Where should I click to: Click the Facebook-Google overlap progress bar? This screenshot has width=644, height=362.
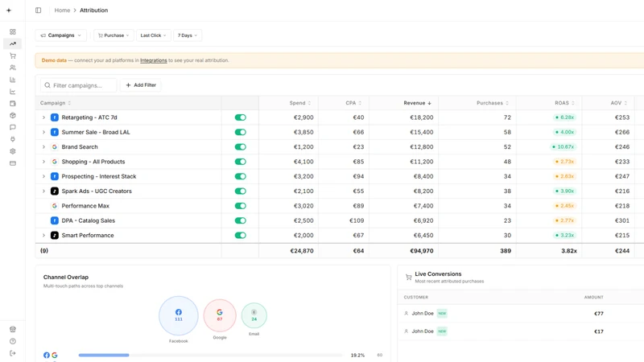tap(210, 355)
